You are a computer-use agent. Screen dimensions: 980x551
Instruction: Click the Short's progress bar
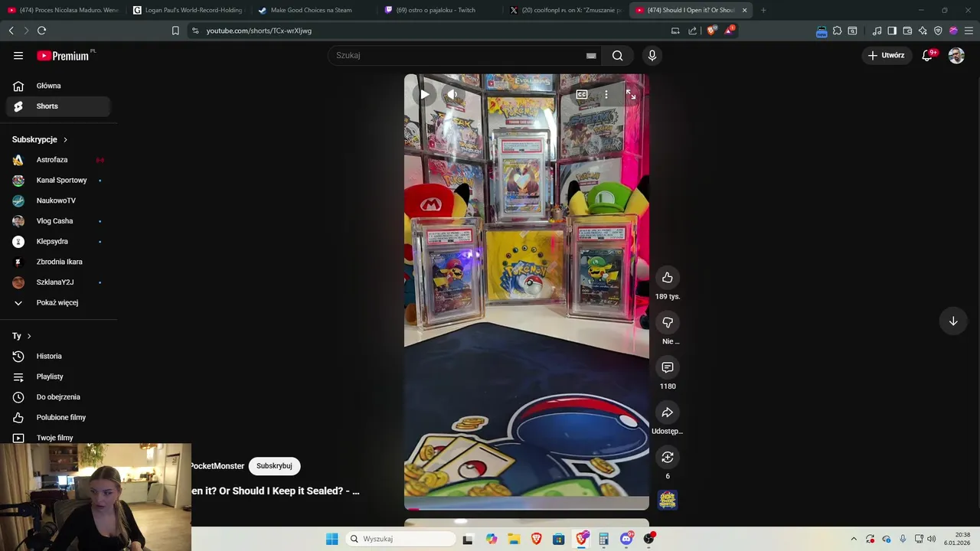(527, 508)
